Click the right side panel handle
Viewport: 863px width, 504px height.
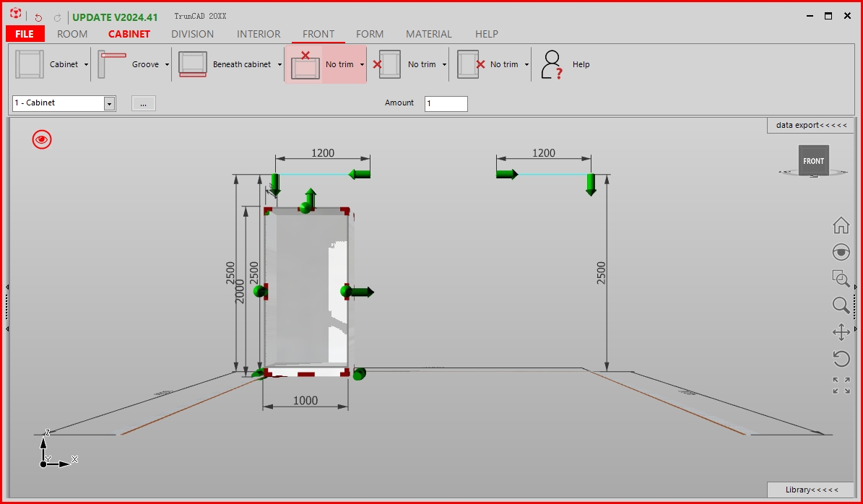(855, 308)
